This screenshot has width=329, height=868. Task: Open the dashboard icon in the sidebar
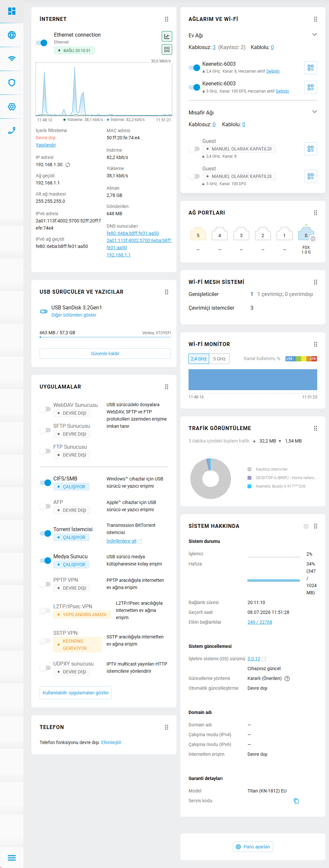pyautogui.click(x=12, y=11)
